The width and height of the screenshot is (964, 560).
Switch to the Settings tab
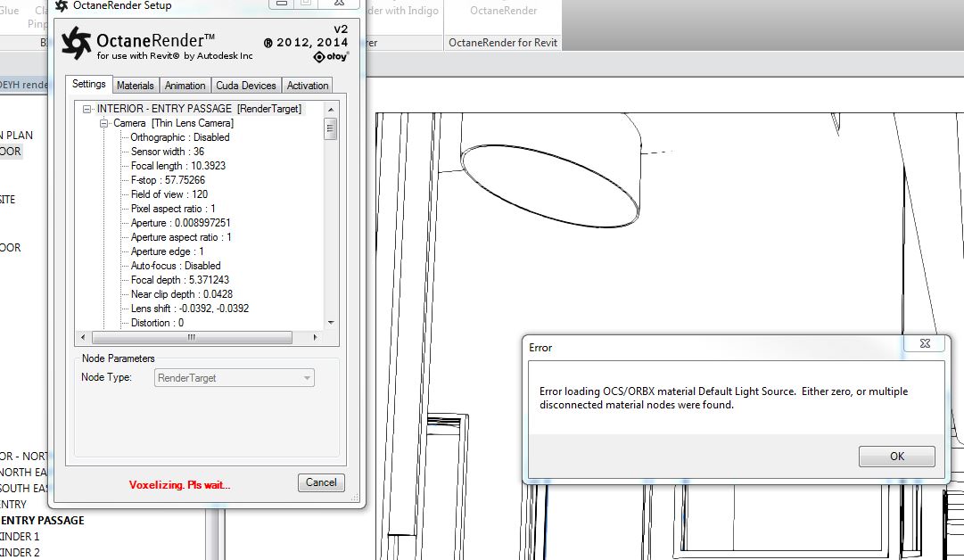pyautogui.click(x=89, y=84)
